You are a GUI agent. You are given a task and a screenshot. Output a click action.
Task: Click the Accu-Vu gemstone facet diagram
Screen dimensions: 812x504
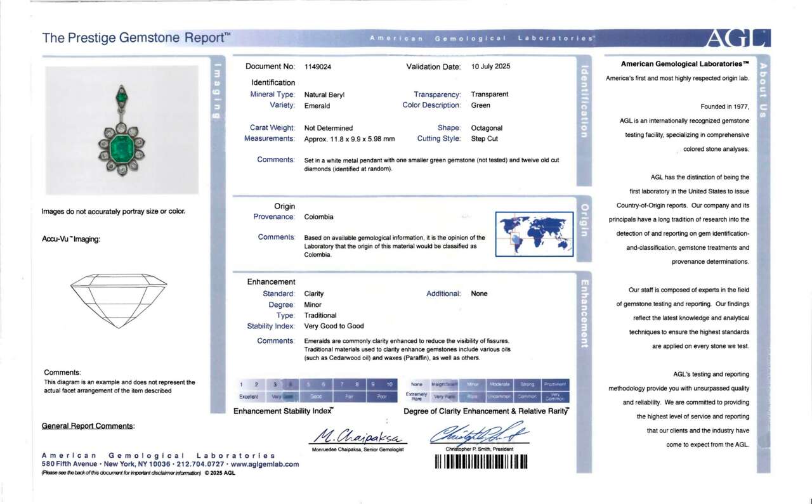click(x=119, y=299)
